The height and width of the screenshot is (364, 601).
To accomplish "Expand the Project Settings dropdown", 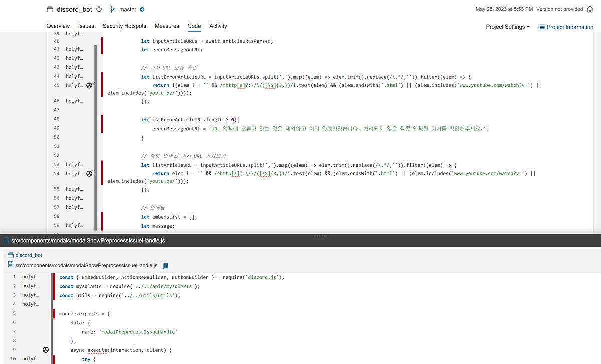I will coord(508,27).
